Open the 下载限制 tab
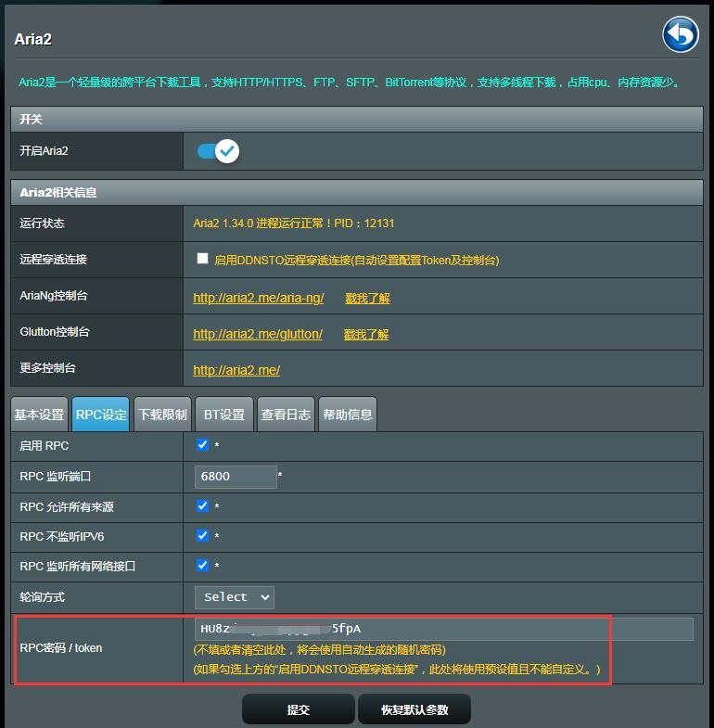Screen dimensions: 714x728 (x=162, y=415)
